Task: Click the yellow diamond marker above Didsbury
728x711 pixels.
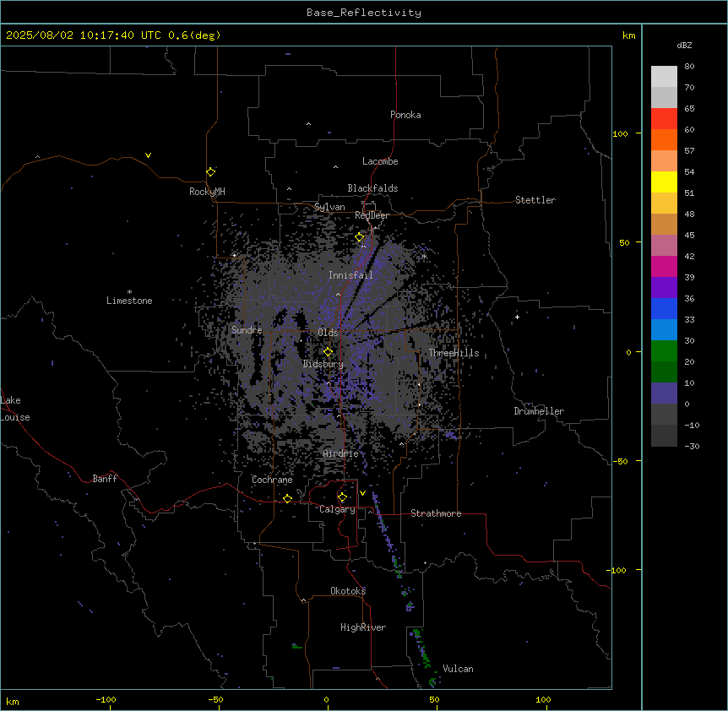Action: (x=328, y=352)
